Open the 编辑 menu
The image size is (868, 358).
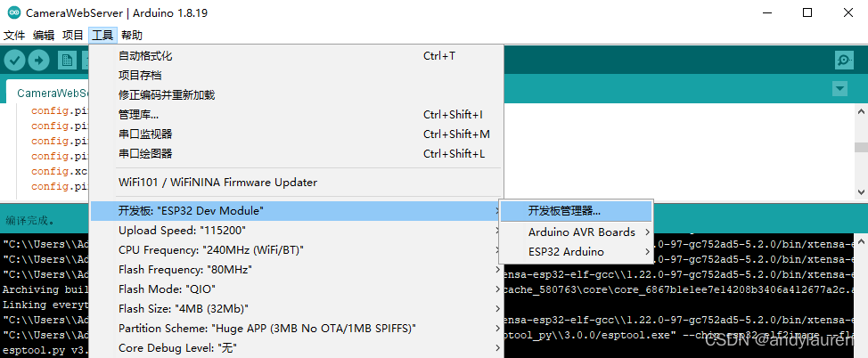(x=44, y=36)
